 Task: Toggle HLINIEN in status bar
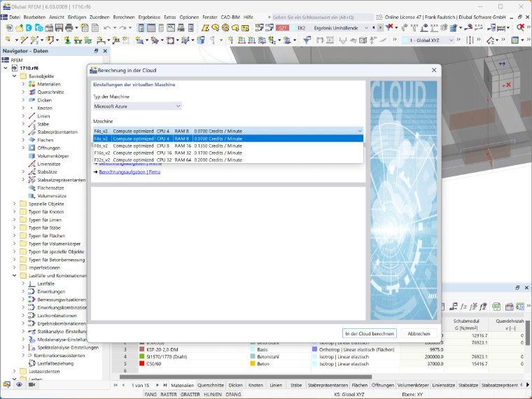click(213, 394)
